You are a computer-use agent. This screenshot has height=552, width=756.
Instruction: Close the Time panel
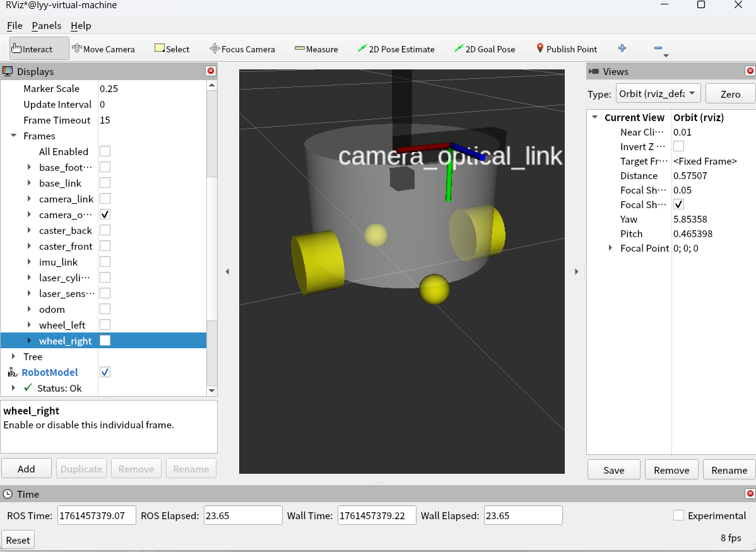tap(750, 493)
